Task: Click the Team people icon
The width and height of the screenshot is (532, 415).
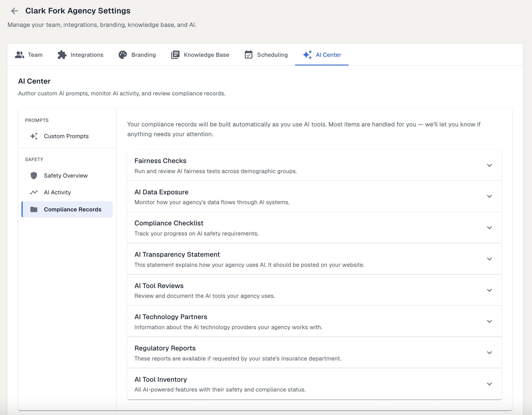Action: (20, 55)
